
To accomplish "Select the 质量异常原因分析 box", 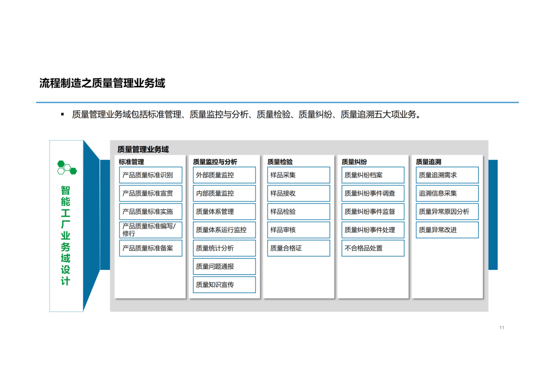I will [x=447, y=212].
